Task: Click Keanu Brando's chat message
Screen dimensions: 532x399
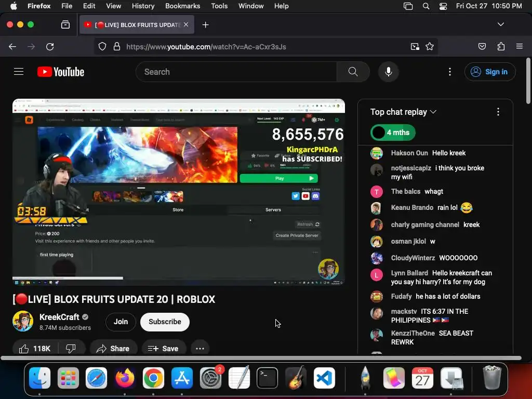Action: (x=432, y=207)
